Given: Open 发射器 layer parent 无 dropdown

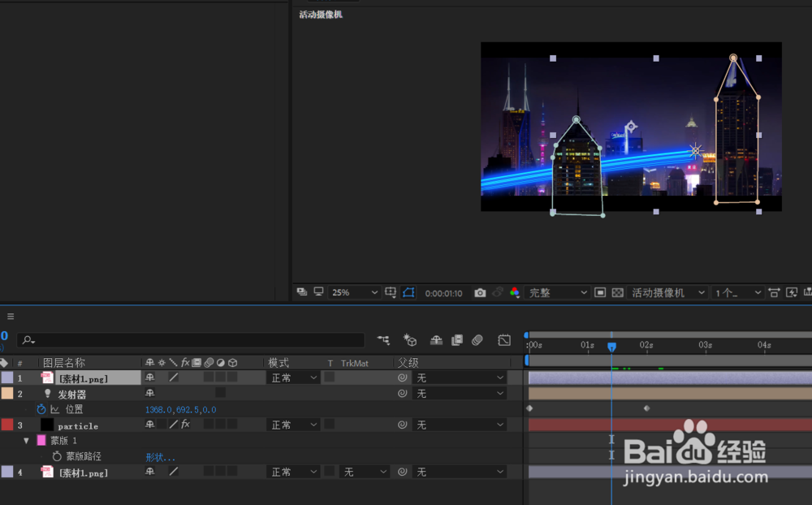Looking at the screenshot, I should [x=460, y=394].
